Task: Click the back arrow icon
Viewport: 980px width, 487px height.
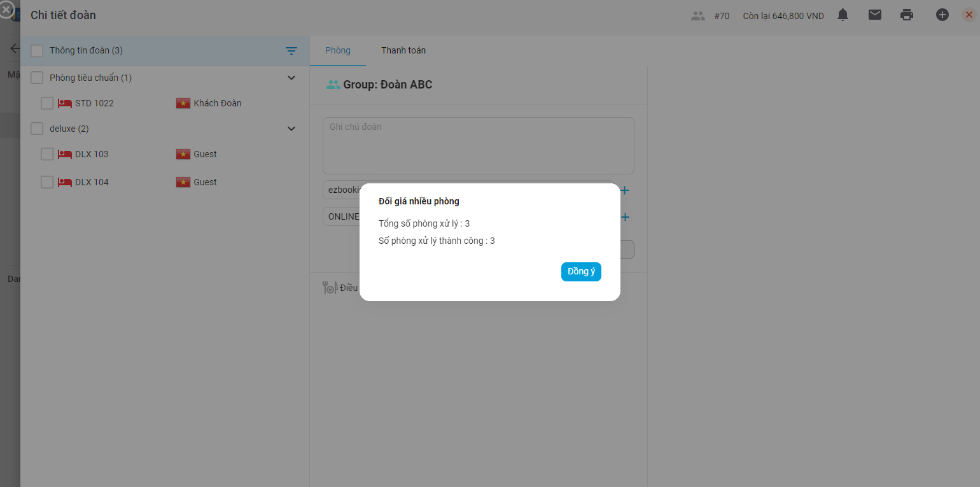Action: click(x=14, y=48)
